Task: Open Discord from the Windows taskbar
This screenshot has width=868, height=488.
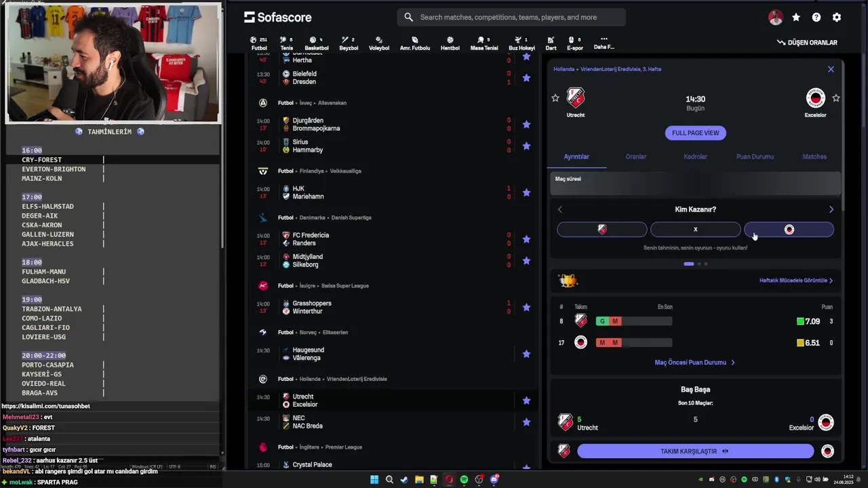Action: coord(494,480)
